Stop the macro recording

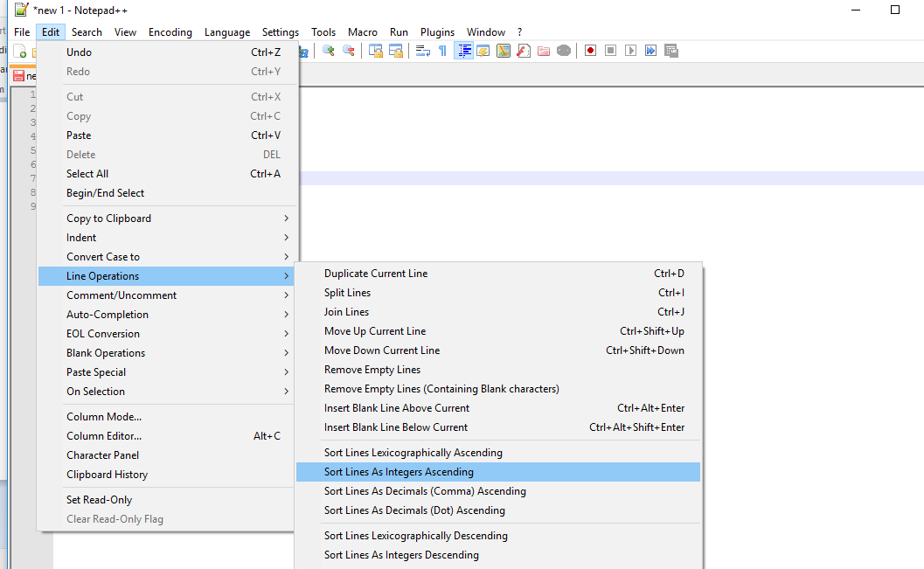pyautogui.click(x=610, y=51)
